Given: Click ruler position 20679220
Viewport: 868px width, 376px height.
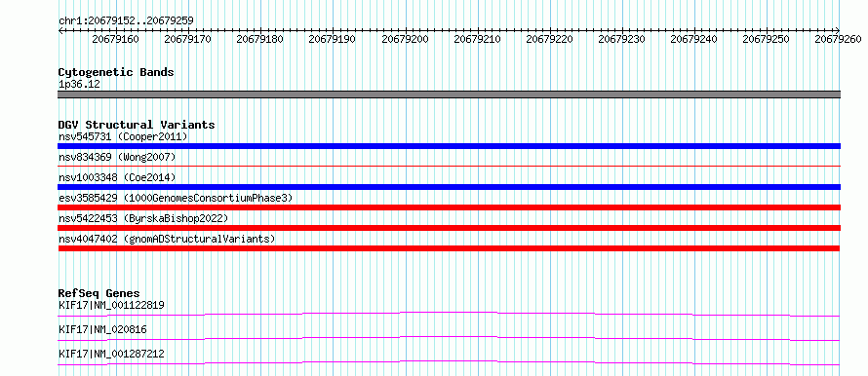Looking at the screenshot, I should (x=550, y=39).
